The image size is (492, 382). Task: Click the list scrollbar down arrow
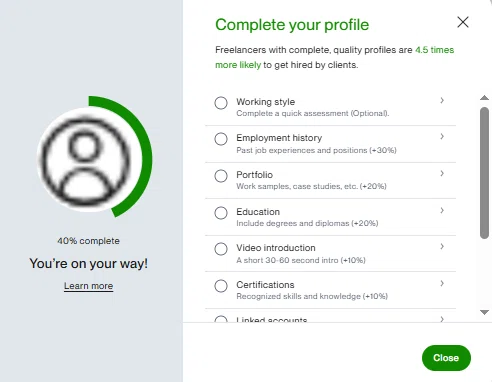coord(484,312)
